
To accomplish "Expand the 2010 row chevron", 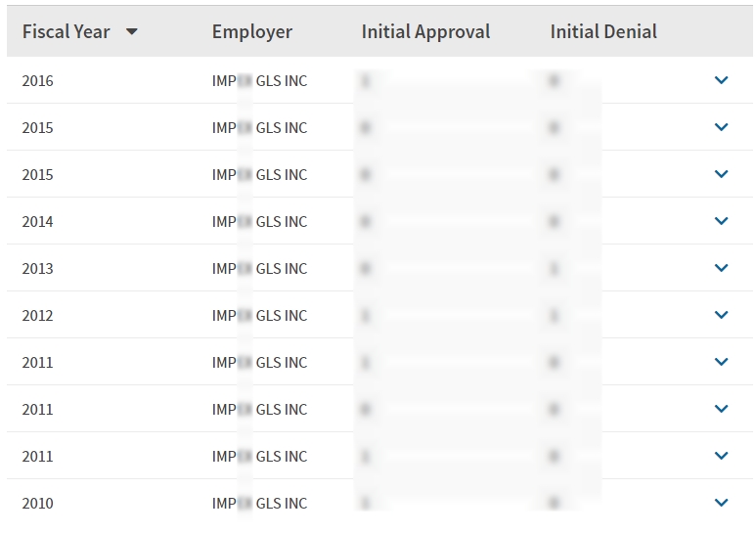I will 721,503.
